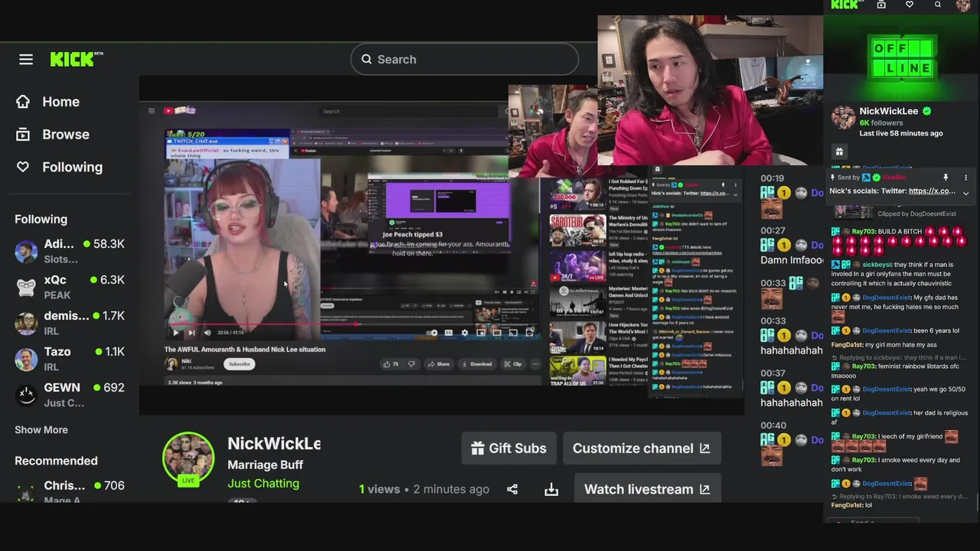Screen dimensions: 980x551
Task: Click the gift icon under NickWickLee profile
Action: pos(839,152)
